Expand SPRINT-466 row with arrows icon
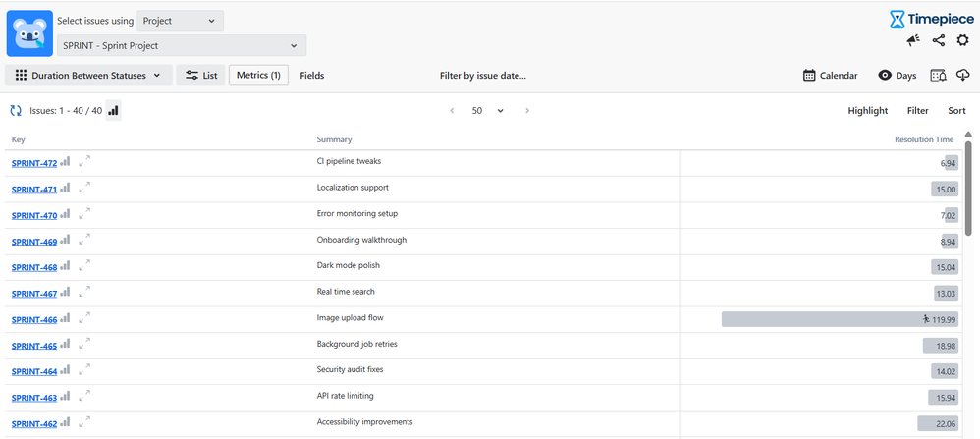The width and height of the screenshot is (980, 439). tap(84, 318)
